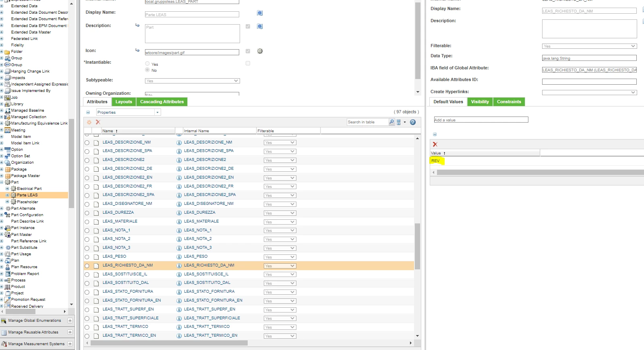The width and height of the screenshot is (644, 350).
Task: Open info icon for LEAS_DESCRIZIONE_NM
Action: coord(179,143)
